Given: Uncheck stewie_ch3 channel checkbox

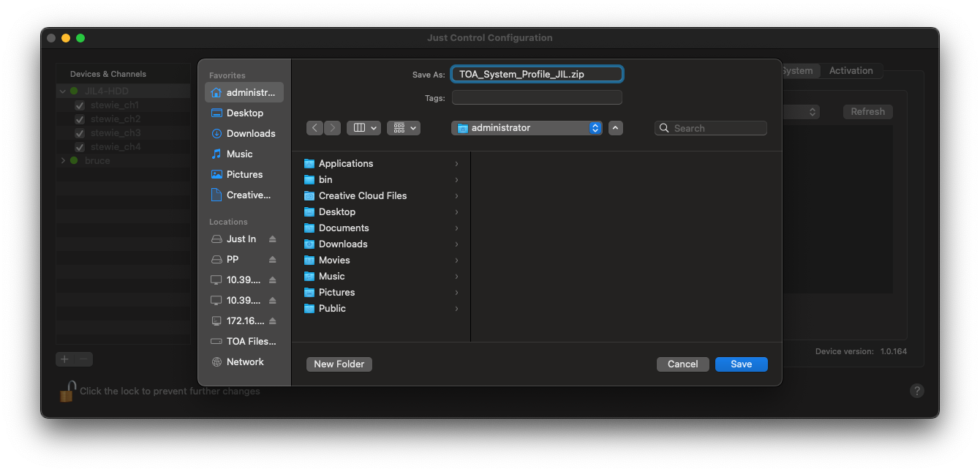Looking at the screenshot, I should (80, 133).
